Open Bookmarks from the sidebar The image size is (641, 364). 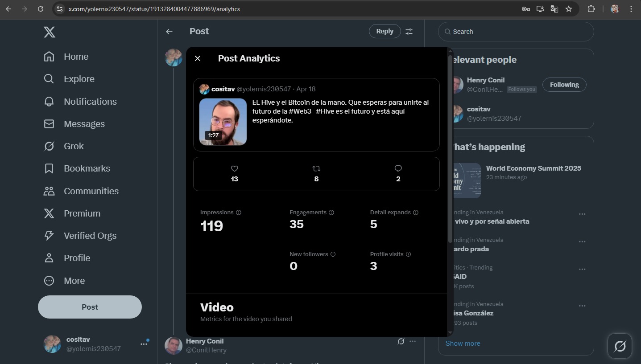click(77, 168)
